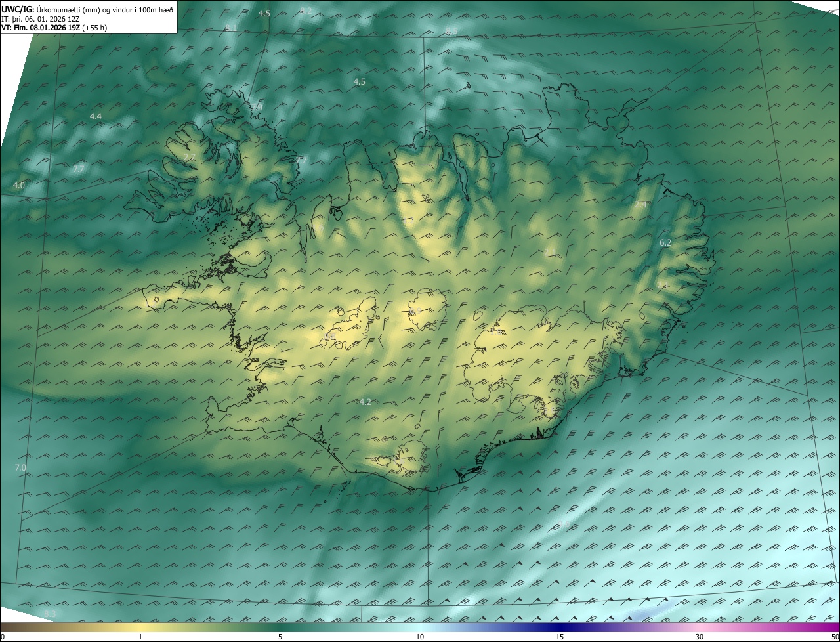Click the 6.2 value near the east coast

(665, 243)
